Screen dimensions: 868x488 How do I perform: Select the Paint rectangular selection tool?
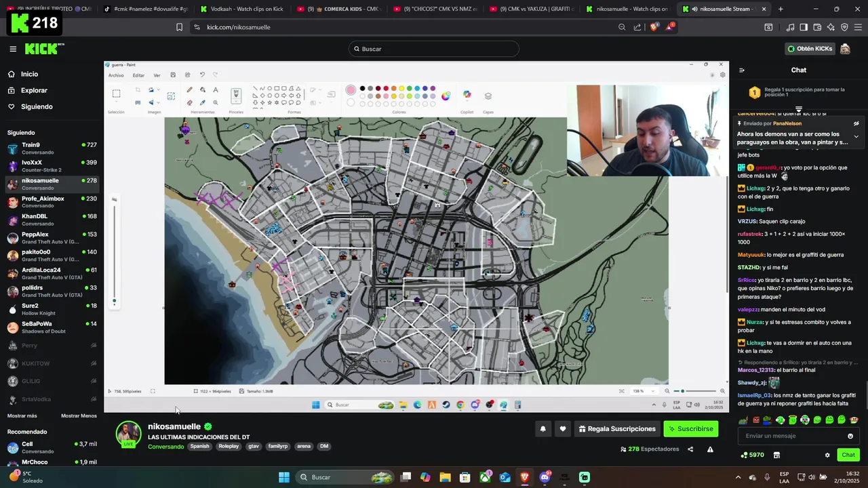pyautogui.click(x=116, y=94)
